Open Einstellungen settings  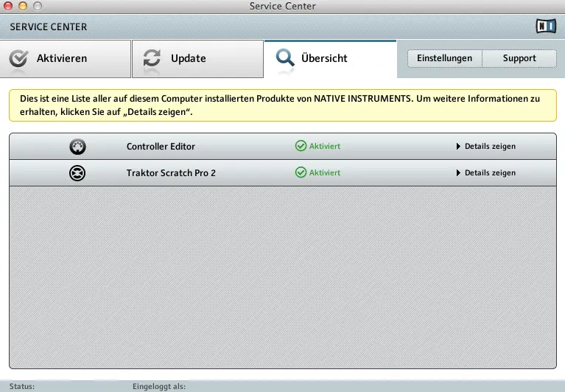click(444, 59)
